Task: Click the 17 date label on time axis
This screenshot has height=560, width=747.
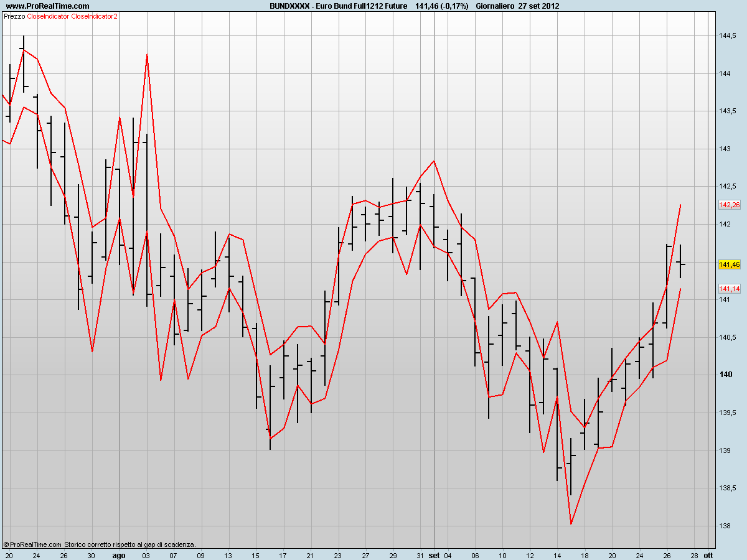Action: 283,554
